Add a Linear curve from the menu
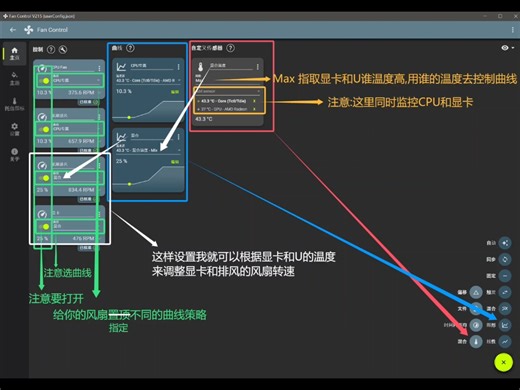 (x=505, y=341)
